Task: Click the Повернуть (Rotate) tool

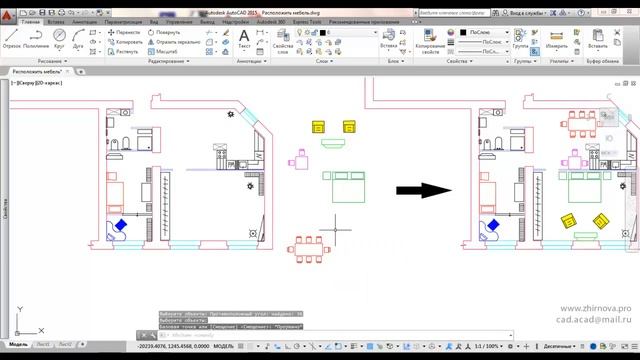Action: [x=164, y=32]
